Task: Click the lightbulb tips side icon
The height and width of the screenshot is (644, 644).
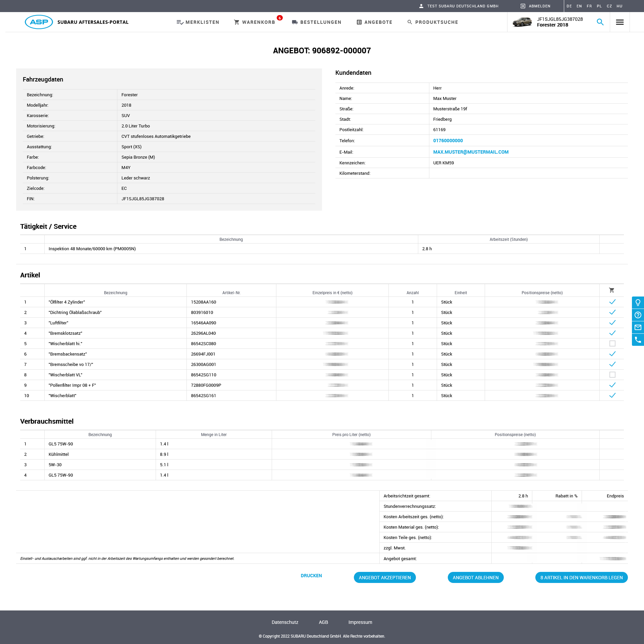Action: click(638, 303)
